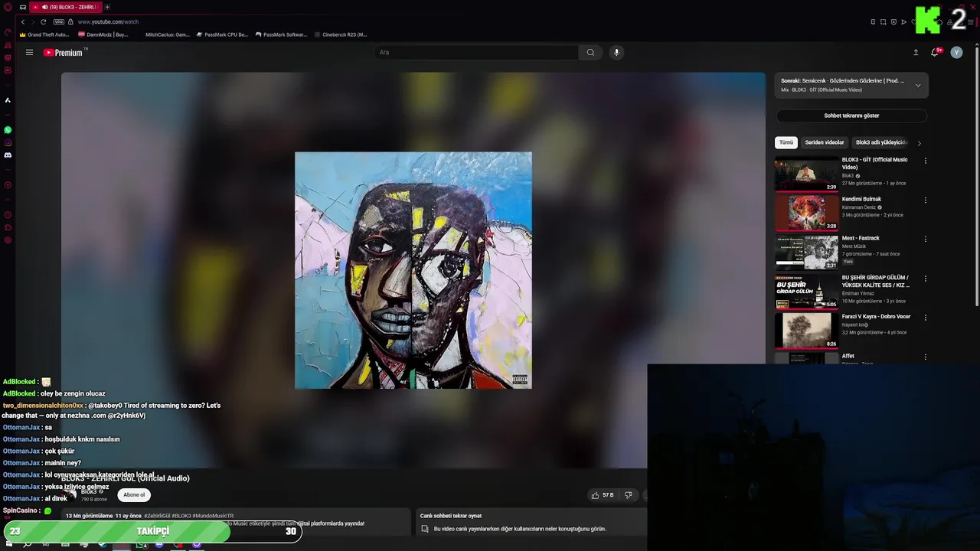
Task: Open Aria AI icon in sidebar
Action: [8, 100]
